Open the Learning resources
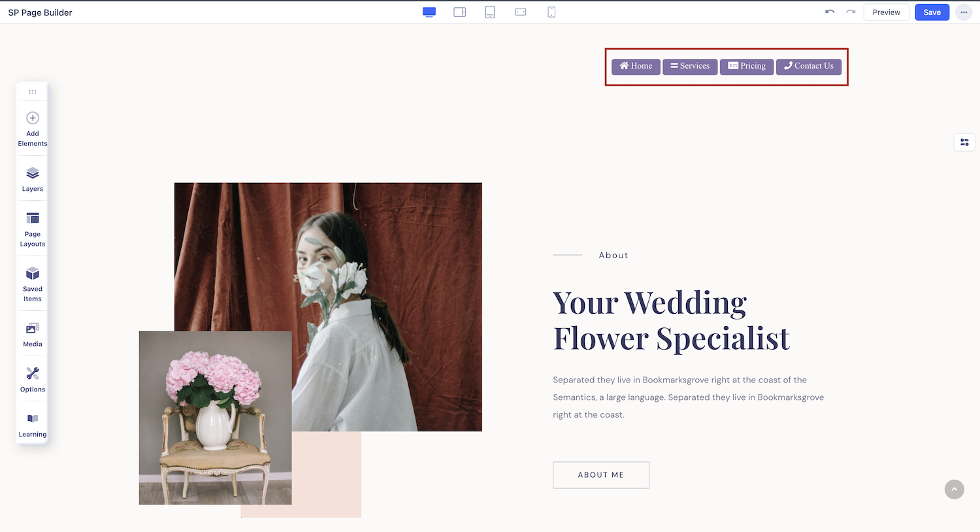Image resolution: width=980 pixels, height=532 pixels. click(33, 424)
